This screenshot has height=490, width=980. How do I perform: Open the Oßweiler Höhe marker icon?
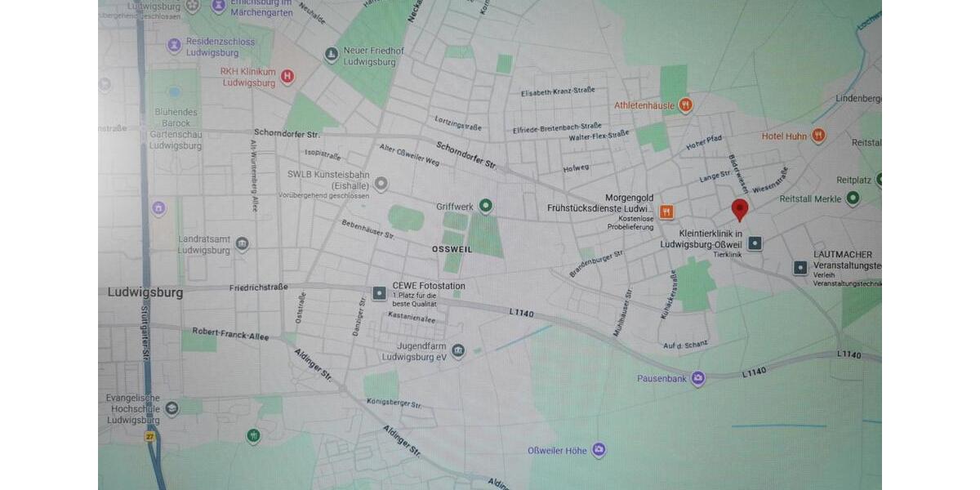tap(599, 450)
